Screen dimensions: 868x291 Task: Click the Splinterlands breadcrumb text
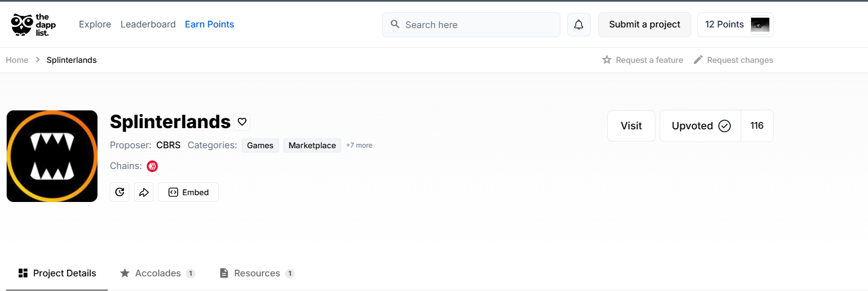point(72,60)
